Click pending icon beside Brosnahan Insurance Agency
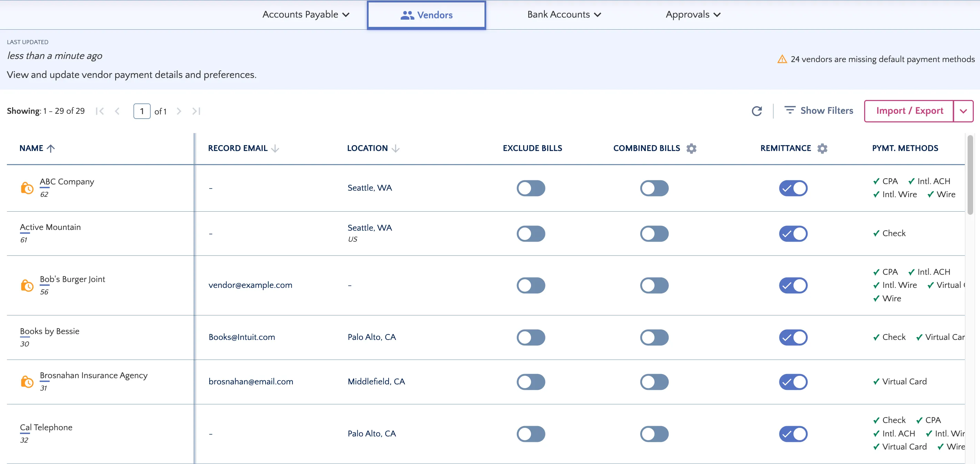The height and width of the screenshot is (464, 980). 27,382
